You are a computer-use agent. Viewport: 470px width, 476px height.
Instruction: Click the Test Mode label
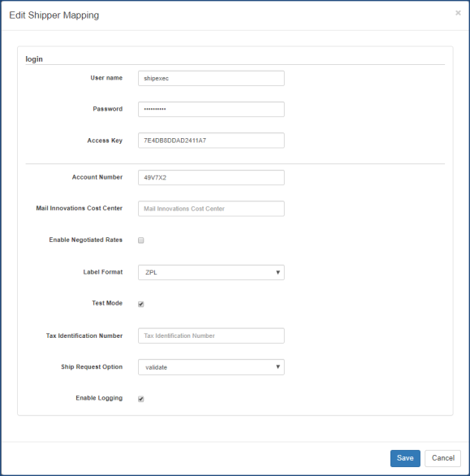point(107,303)
